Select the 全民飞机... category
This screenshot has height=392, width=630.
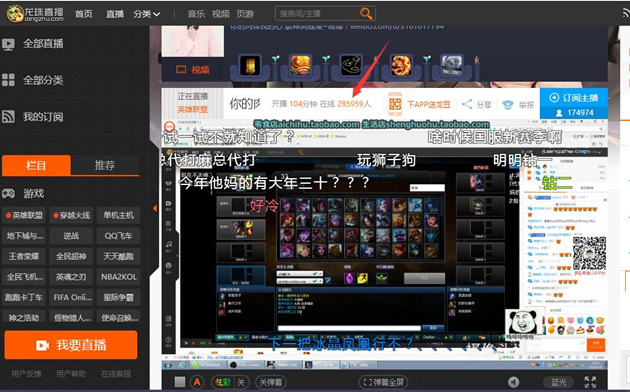(24, 277)
